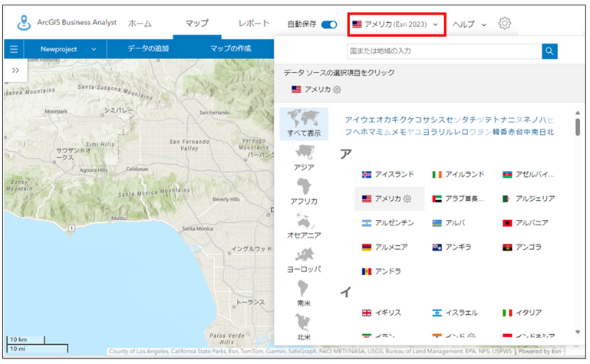
Task: Open the Newproject project dropdown
Action: click(68, 49)
